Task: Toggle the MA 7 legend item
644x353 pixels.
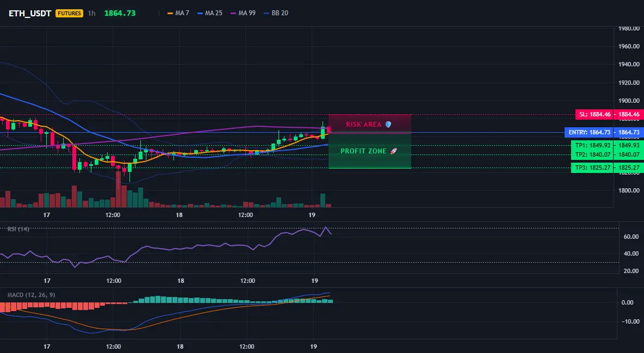Action: click(x=178, y=13)
